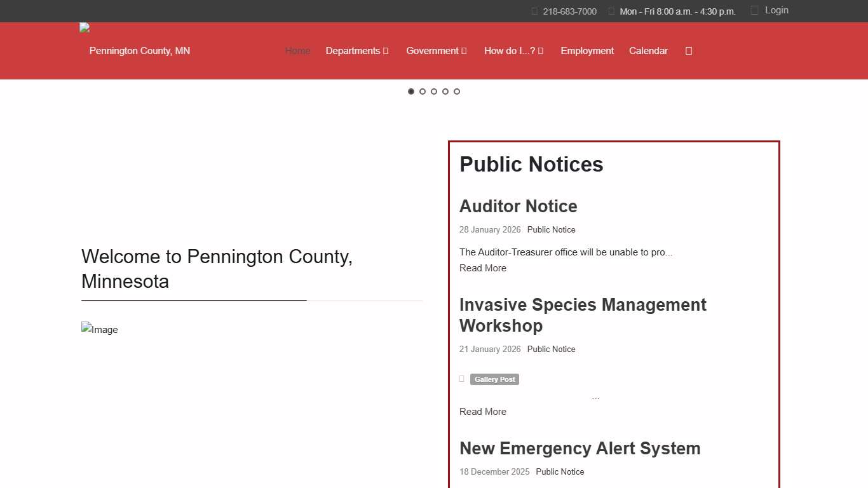The image size is (868, 488).
Task: Click the Login link
Action: pos(776,10)
